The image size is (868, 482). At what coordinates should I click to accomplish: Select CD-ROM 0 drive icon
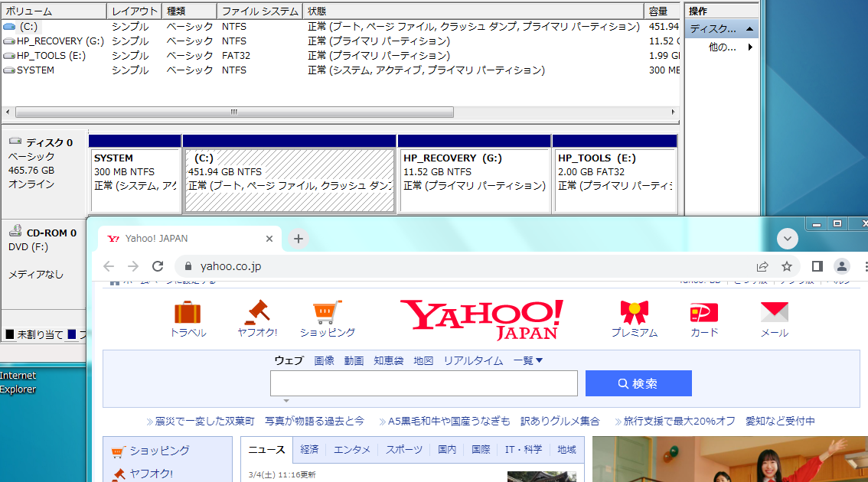coord(15,231)
